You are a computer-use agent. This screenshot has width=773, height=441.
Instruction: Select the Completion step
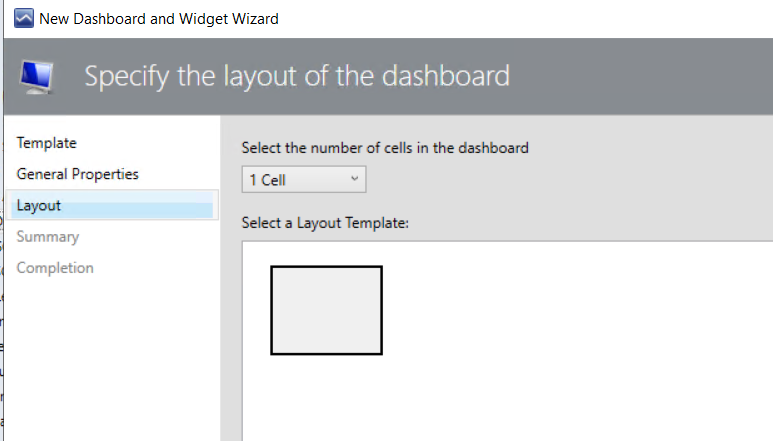[55, 268]
